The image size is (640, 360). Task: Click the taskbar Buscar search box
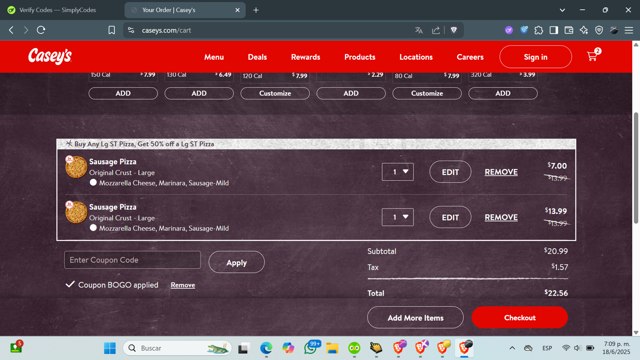click(x=177, y=348)
